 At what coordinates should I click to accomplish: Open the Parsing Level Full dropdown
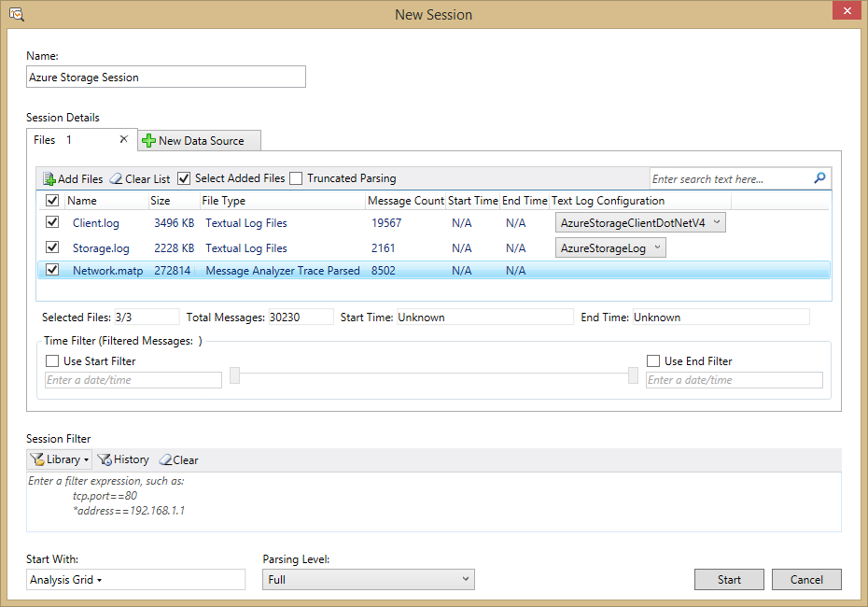click(x=368, y=579)
